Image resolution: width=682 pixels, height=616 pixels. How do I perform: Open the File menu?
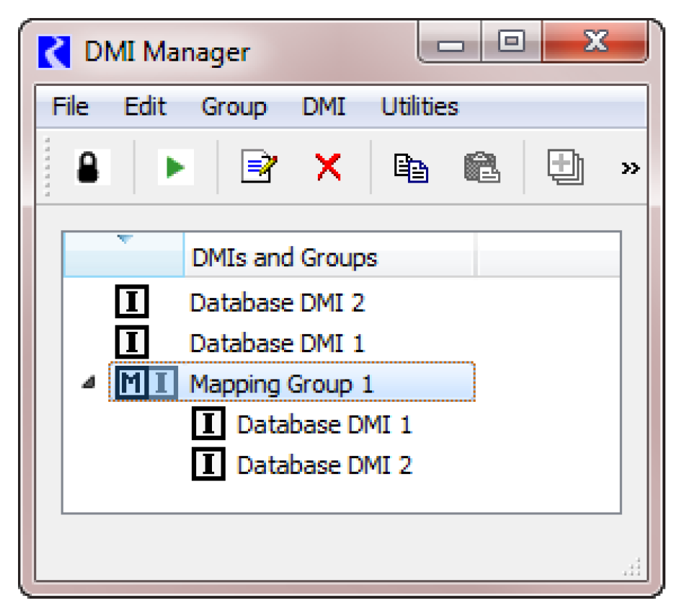71,107
